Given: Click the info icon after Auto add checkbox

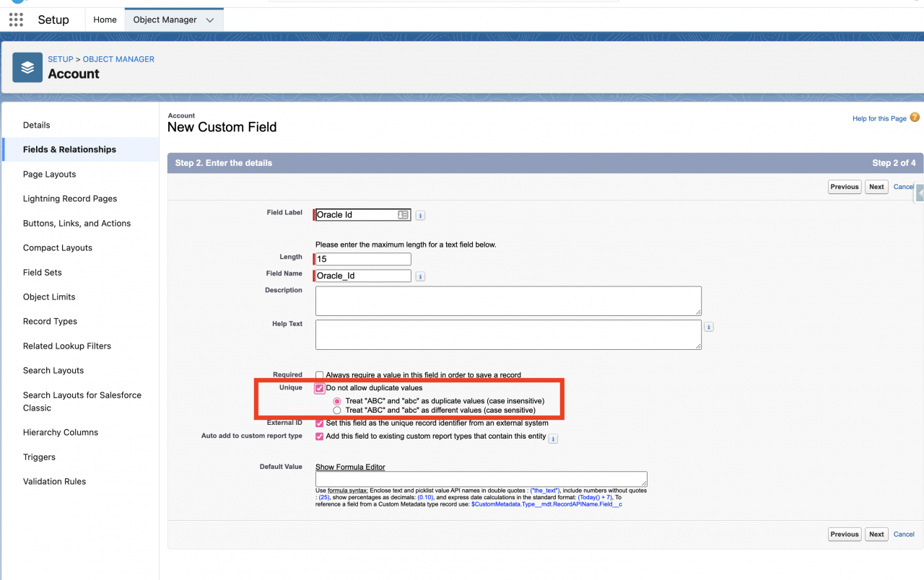Looking at the screenshot, I should 552,438.
